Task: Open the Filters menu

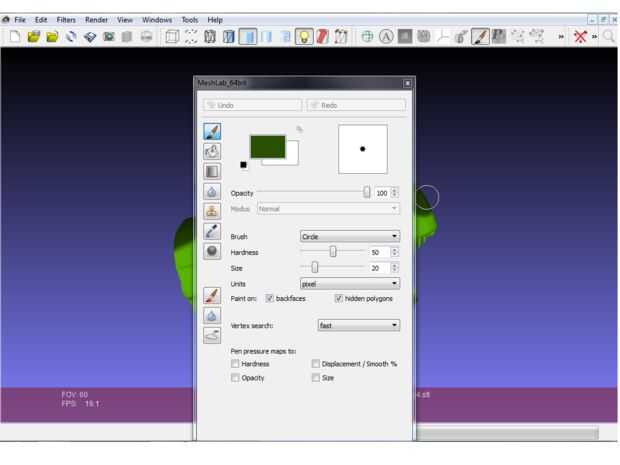Action: coord(66,20)
